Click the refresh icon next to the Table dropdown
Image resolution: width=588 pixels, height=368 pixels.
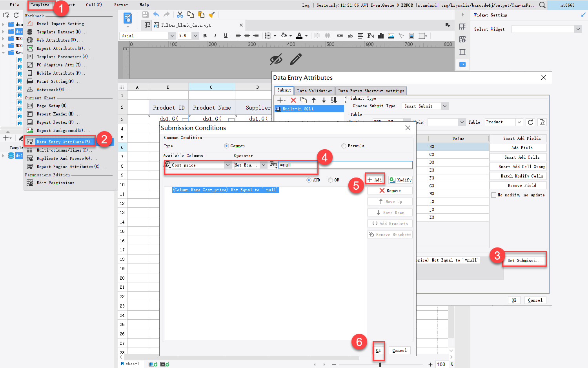(x=530, y=122)
